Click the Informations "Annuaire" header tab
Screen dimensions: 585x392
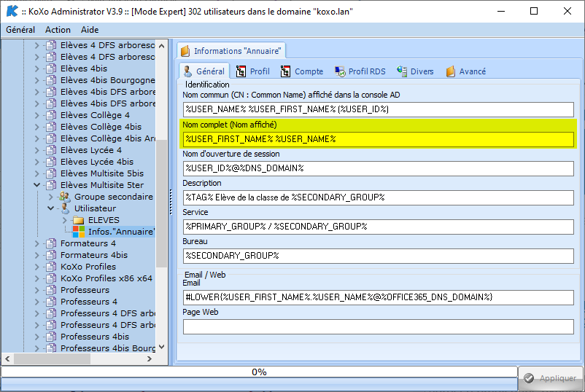click(x=231, y=51)
